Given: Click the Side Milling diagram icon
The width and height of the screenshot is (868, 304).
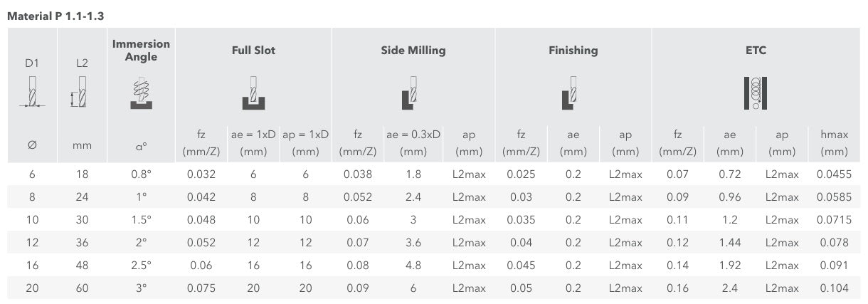Looking at the screenshot, I should 409,92.
